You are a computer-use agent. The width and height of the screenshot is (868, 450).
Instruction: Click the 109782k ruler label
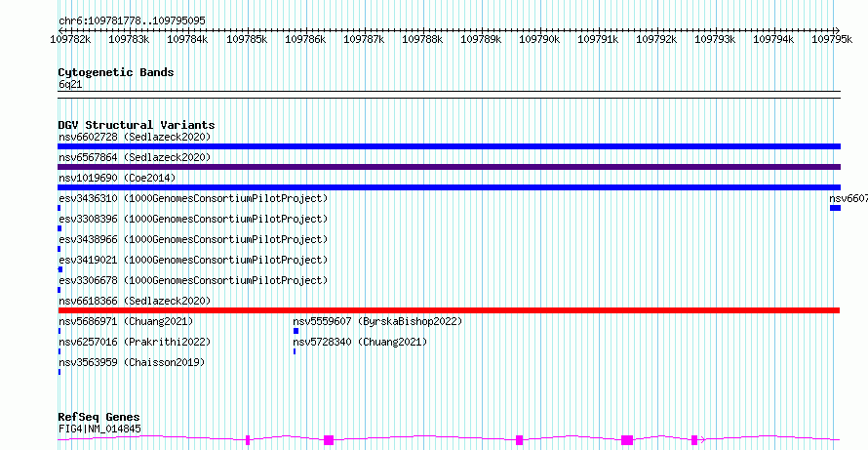(x=71, y=39)
